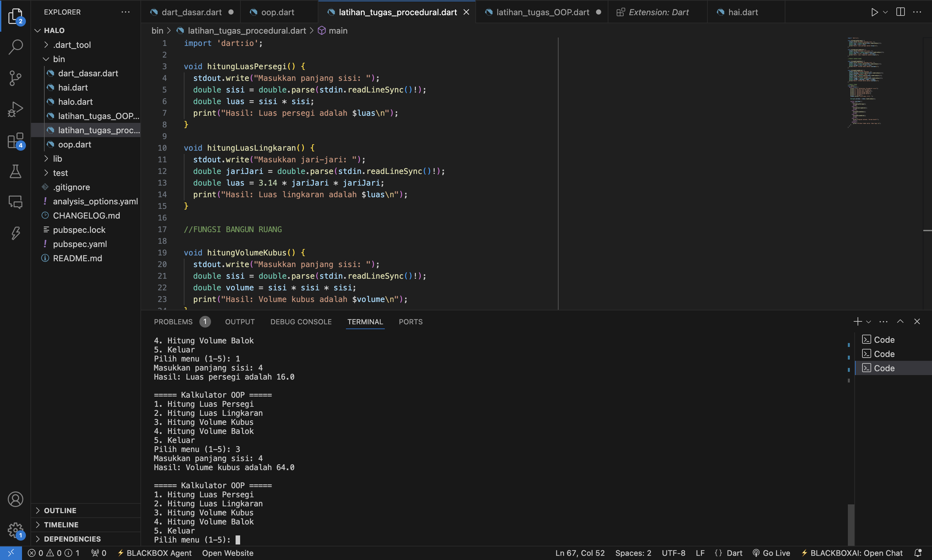Viewport: 932px width, 560px height.
Task: Toggle notifications bell in status bar
Action: (918, 553)
